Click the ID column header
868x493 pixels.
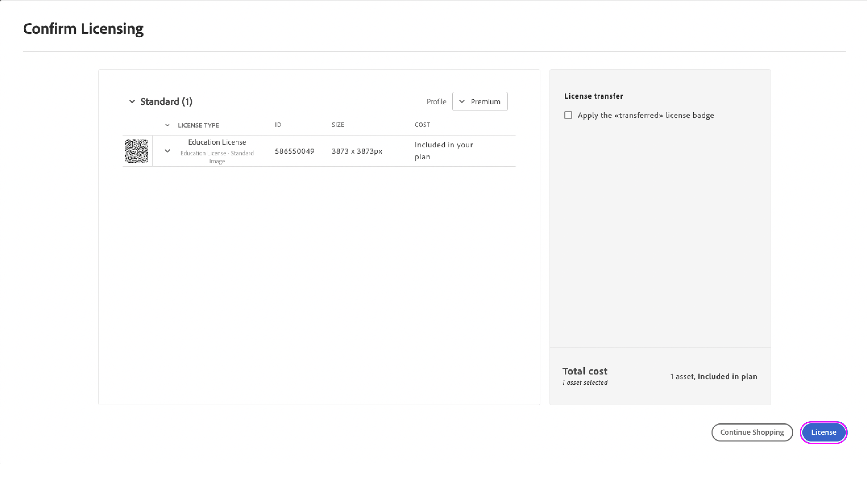click(x=278, y=125)
